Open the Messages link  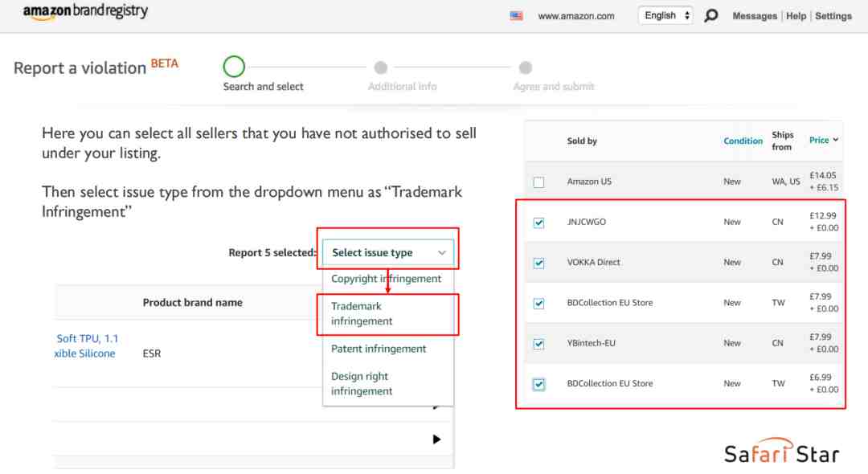point(755,16)
